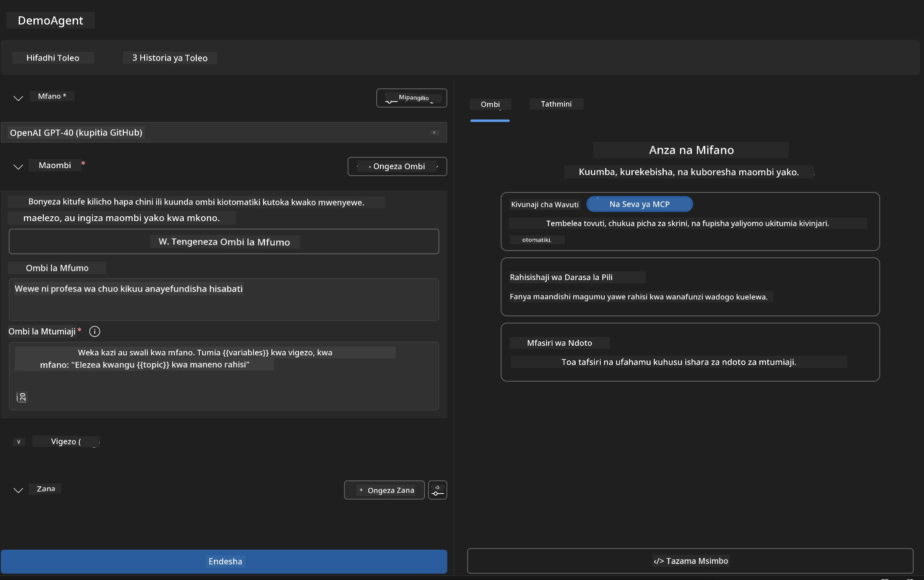This screenshot has height=580, width=924.
Task: Click the DemoAgent title
Action: click(x=51, y=20)
